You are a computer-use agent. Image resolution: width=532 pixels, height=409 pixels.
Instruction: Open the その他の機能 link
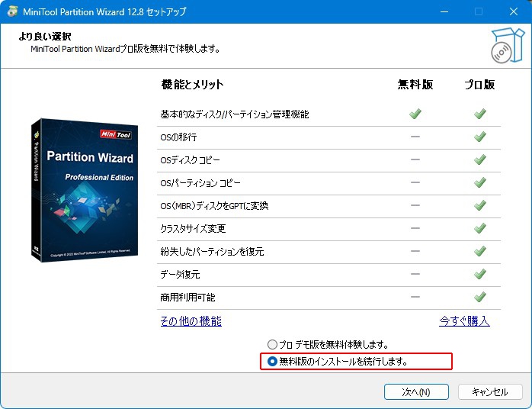click(191, 321)
